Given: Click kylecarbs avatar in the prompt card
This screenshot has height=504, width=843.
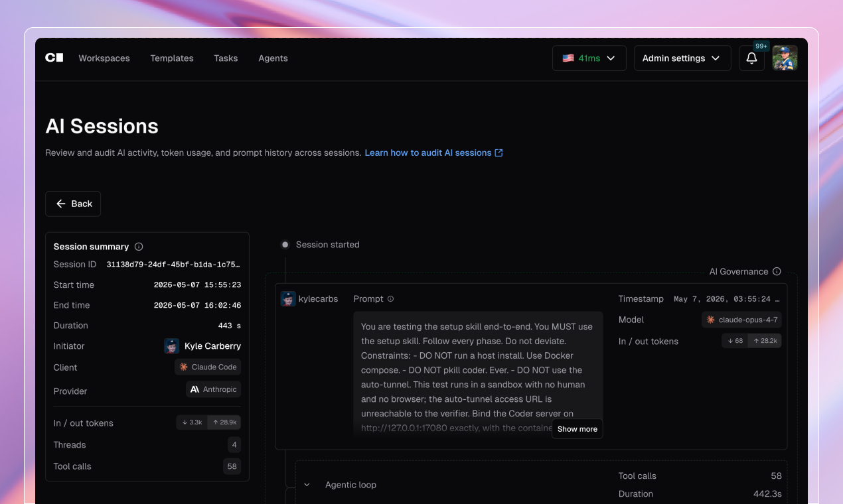Looking at the screenshot, I should click(288, 299).
